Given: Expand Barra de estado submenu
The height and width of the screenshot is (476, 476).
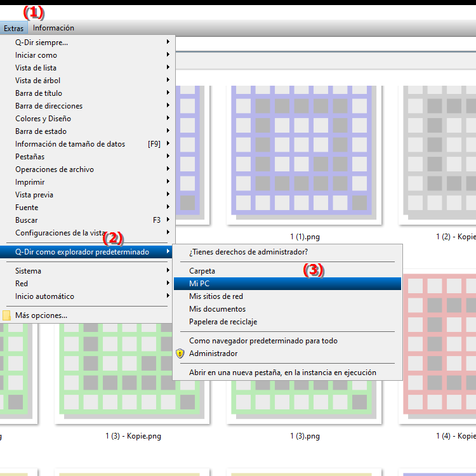Looking at the screenshot, I should 87,131.
